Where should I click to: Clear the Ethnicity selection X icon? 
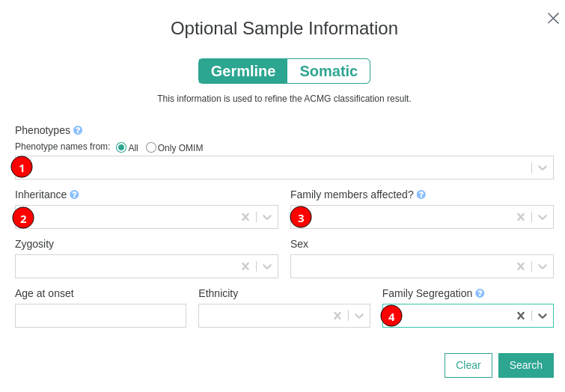coord(338,316)
